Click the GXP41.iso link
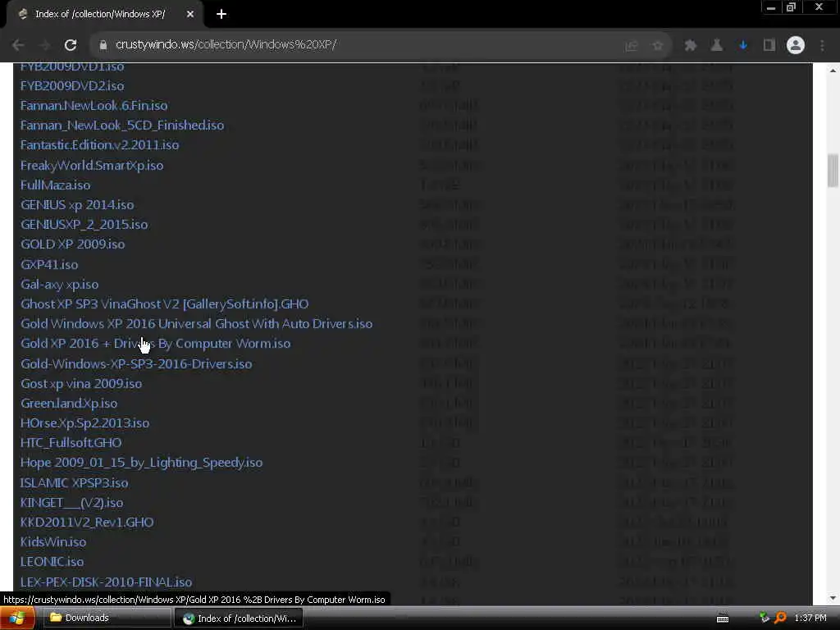Screen dimensions: 840x630 click(x=49, y=265)
